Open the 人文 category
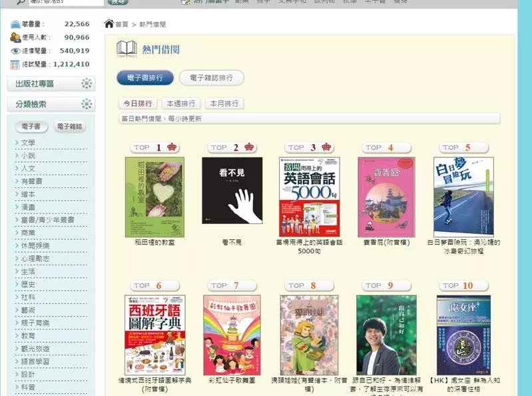Viewport: 532px width, 396px height. (28, 168)
